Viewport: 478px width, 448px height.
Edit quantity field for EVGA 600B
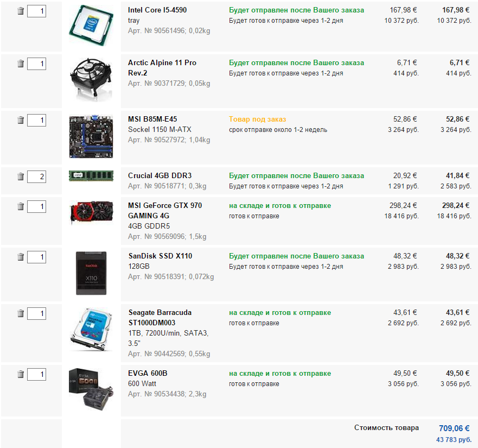pyautogui.click(x=36, y=375)
